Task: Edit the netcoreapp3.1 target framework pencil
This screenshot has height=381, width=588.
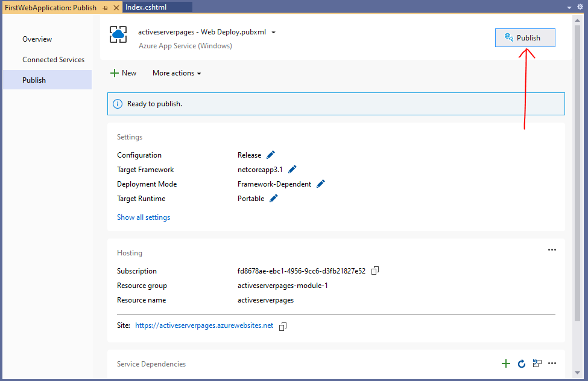Action: coord(292,169)
